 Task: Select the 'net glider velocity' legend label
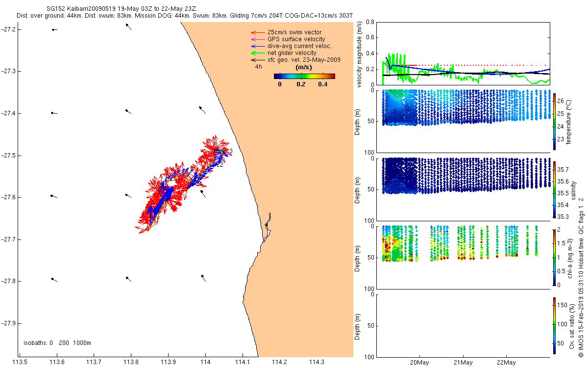click(292, 53)
